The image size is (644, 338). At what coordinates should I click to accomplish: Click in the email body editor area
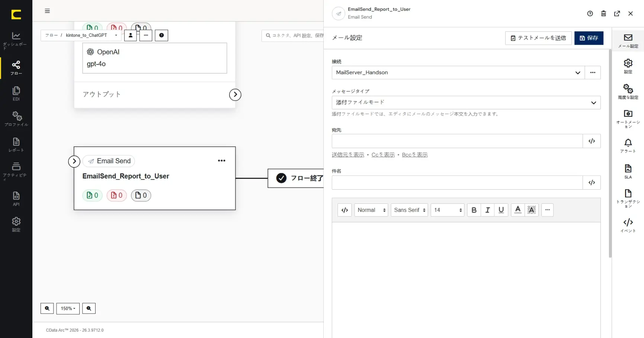click(466, 280)
